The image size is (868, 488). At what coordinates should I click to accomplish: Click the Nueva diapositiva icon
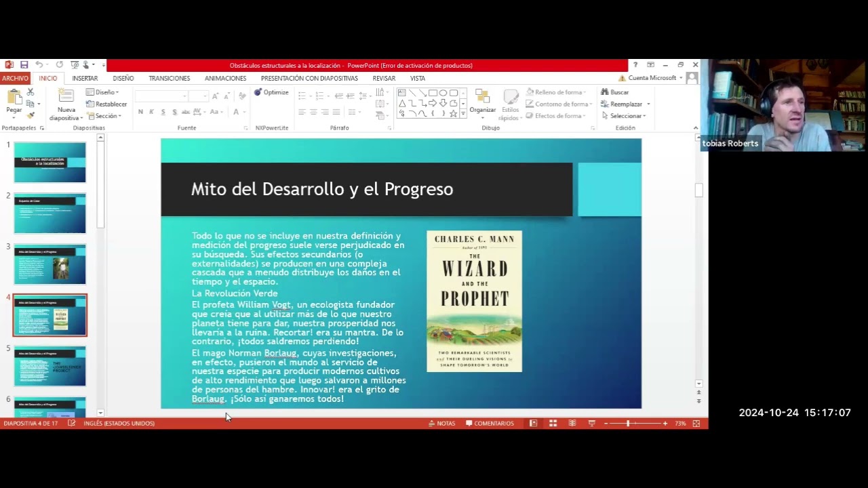(66, 98)
